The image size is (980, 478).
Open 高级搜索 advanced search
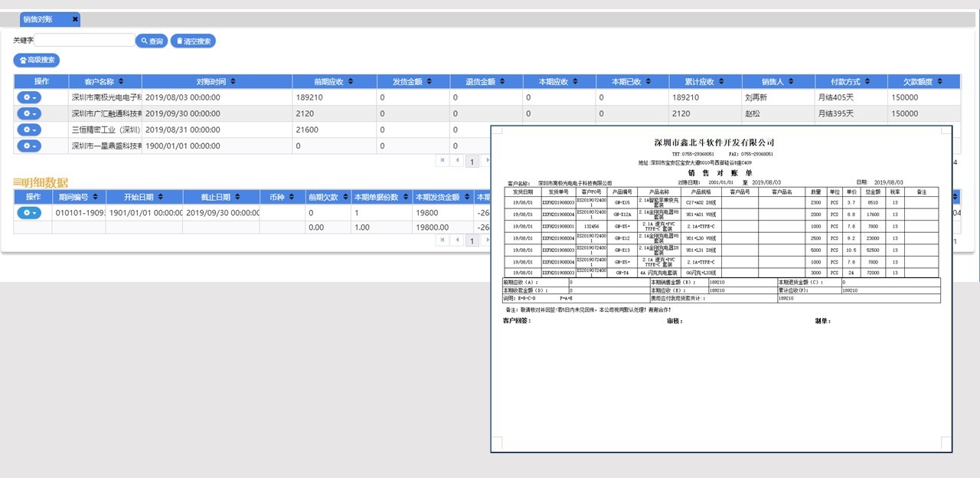(37, 60)
